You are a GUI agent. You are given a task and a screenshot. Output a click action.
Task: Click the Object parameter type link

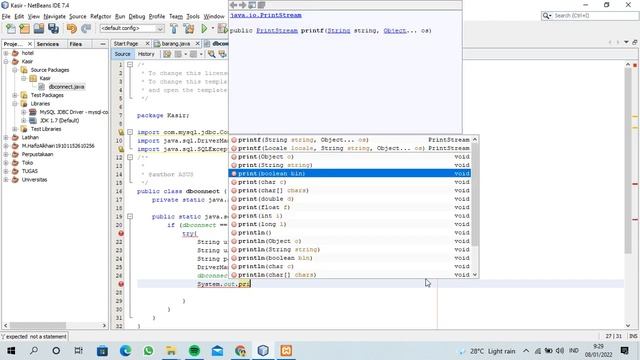395,31
